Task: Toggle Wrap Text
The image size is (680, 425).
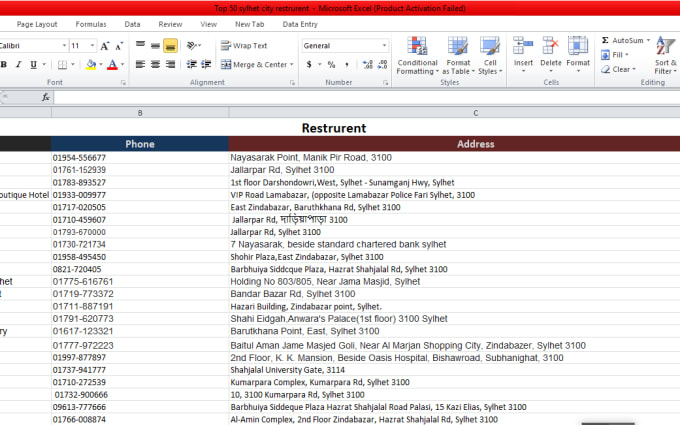Action: point(244,46)
